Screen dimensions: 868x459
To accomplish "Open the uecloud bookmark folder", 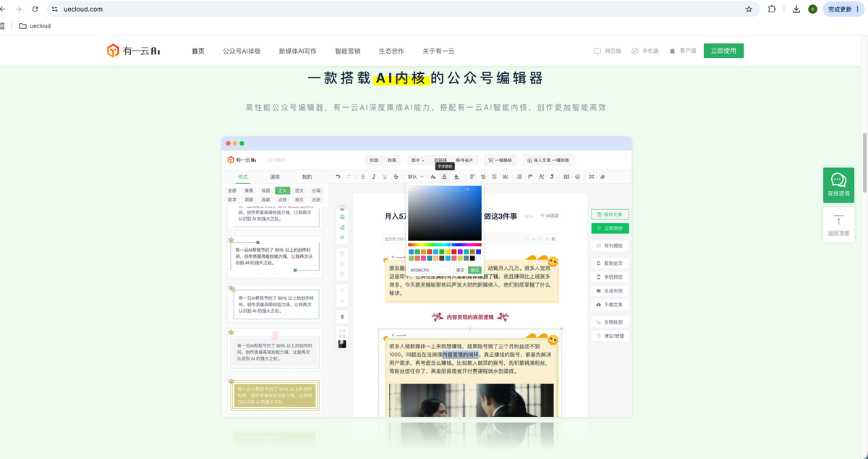I will (35, 26).
